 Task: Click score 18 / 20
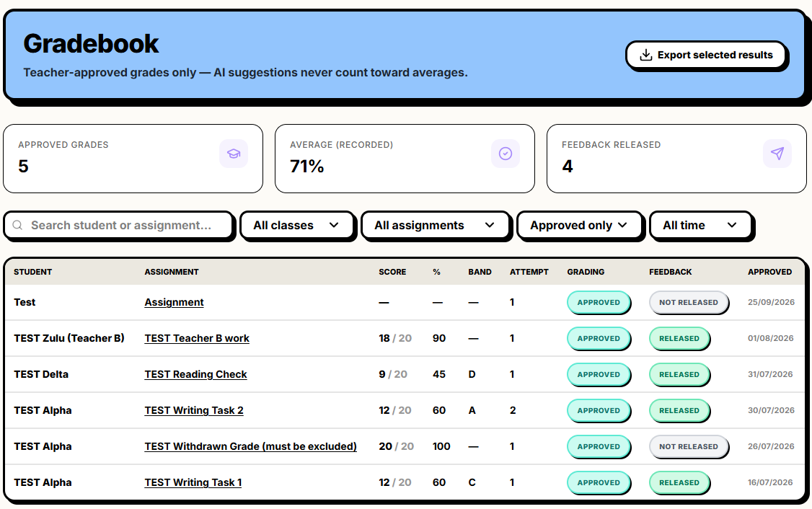point(395,338)
